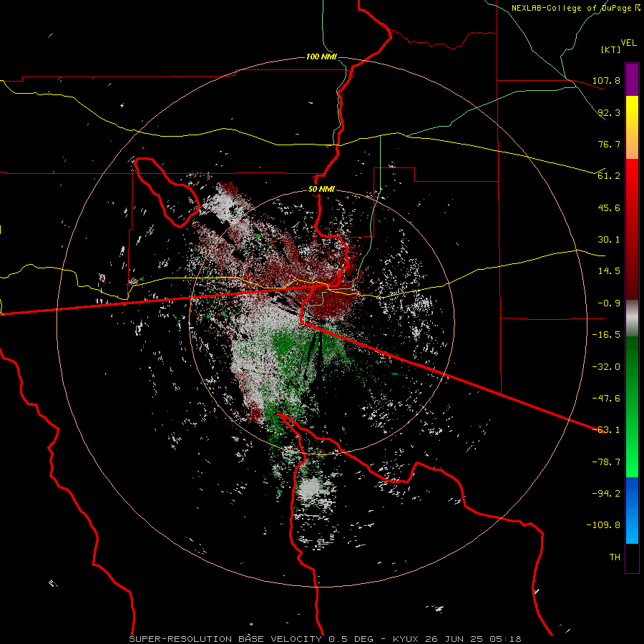
Task: Click the -16.5 legend value
Action: pyautogui.click(x=606, y=335)
